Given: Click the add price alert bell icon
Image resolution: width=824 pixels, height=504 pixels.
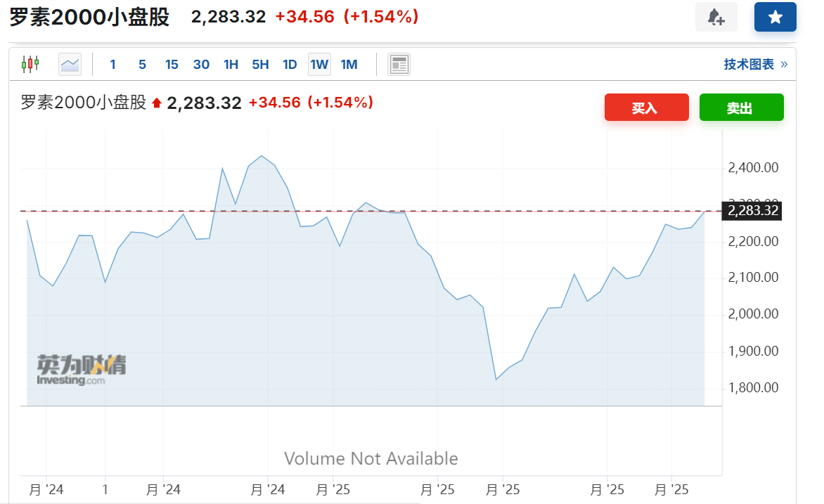Looking at the screenshot, I should (x=716, y=18).
